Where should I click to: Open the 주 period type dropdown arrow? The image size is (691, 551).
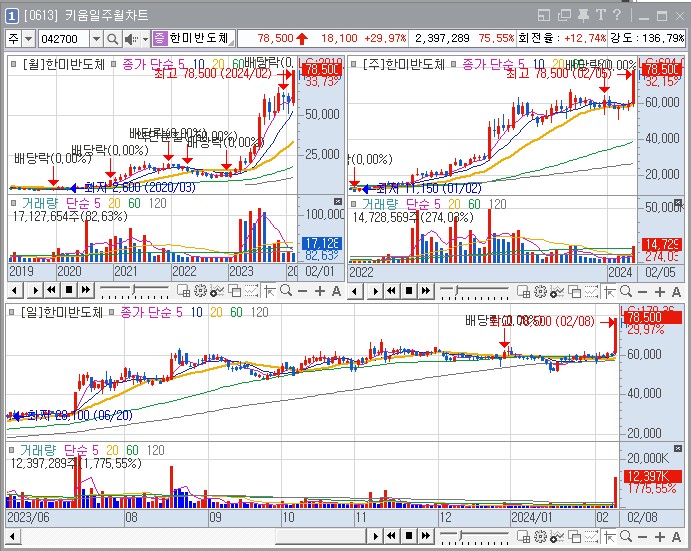pos(28,39)
